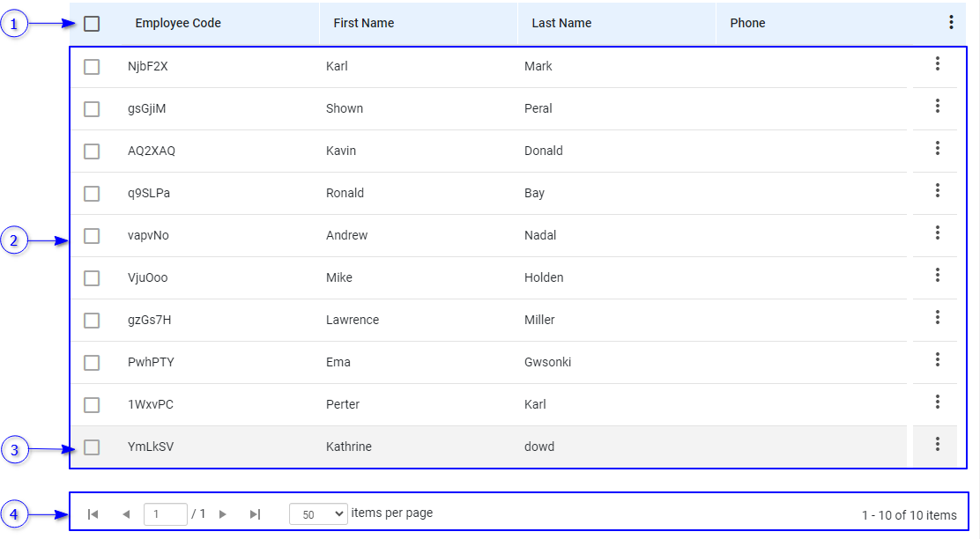Click the Last Name column header
Viewport: 980px width, 539px height.
(561, 24)
